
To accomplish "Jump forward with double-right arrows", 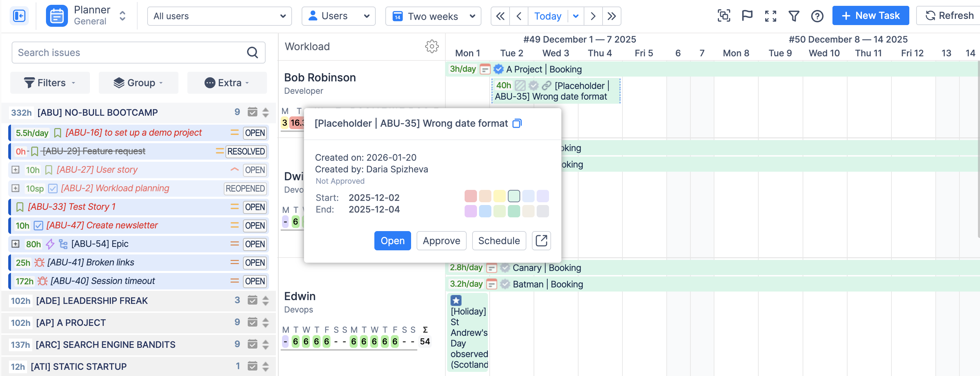I will tap(611, 16).
